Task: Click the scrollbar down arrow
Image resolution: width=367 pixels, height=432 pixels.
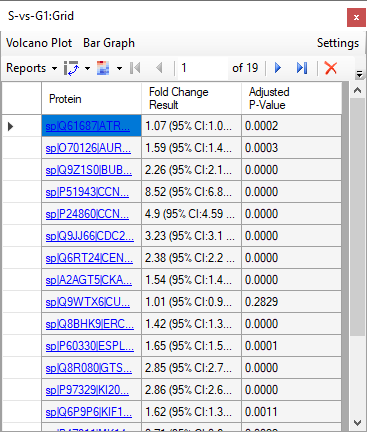Action: (357, 423)
